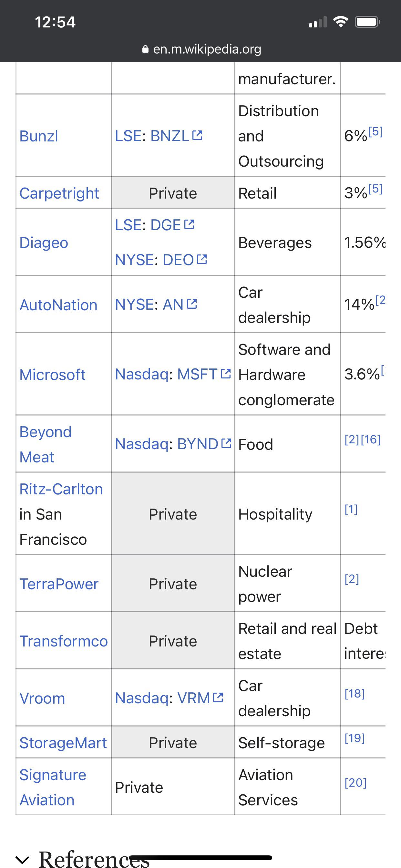The image size is (401, 868).
Task: Click external link icon beside LSE: DGE
Action: click(190, 224)
